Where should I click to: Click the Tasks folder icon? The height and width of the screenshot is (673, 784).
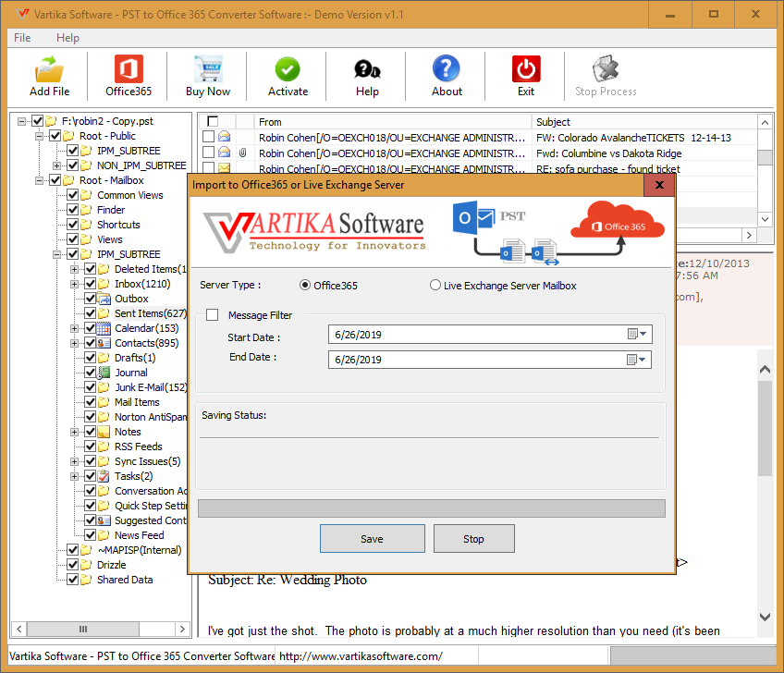(x=104, y=476)
